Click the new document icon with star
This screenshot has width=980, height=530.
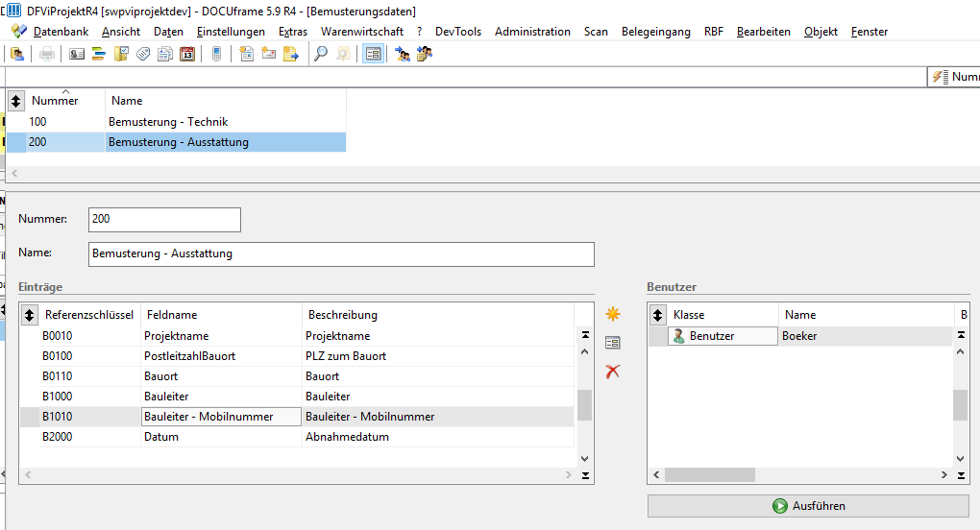tap(246, 55)
